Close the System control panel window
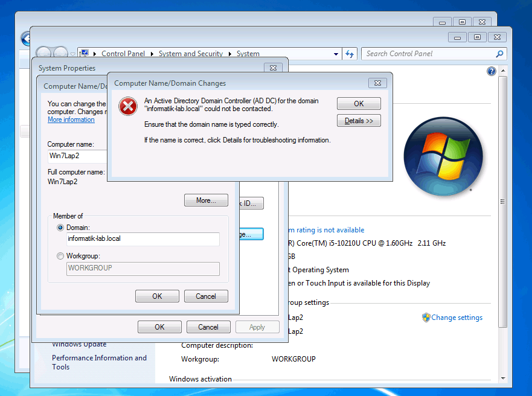The width and height of the screenshot is (532, 396). tap(497, 37)
